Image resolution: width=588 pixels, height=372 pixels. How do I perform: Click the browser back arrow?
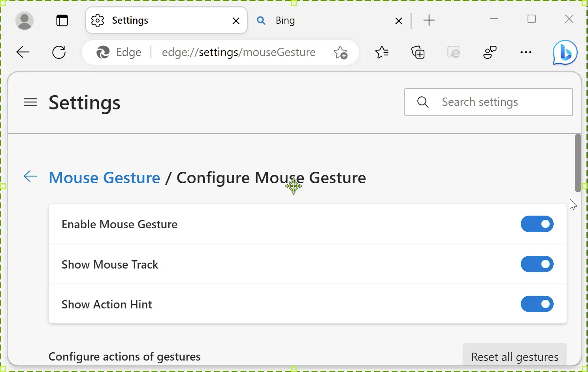[x=23, y=52]
